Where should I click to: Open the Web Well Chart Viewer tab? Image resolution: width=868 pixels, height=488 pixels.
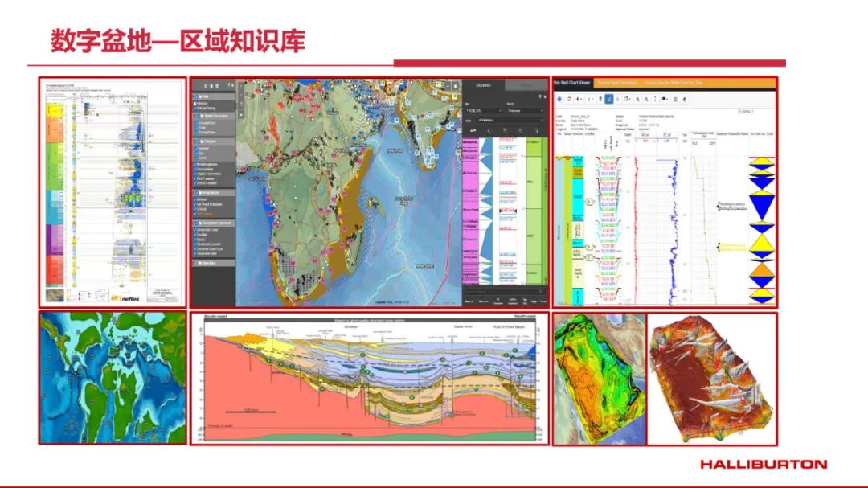pyautogui.click(x=573, y=83)
